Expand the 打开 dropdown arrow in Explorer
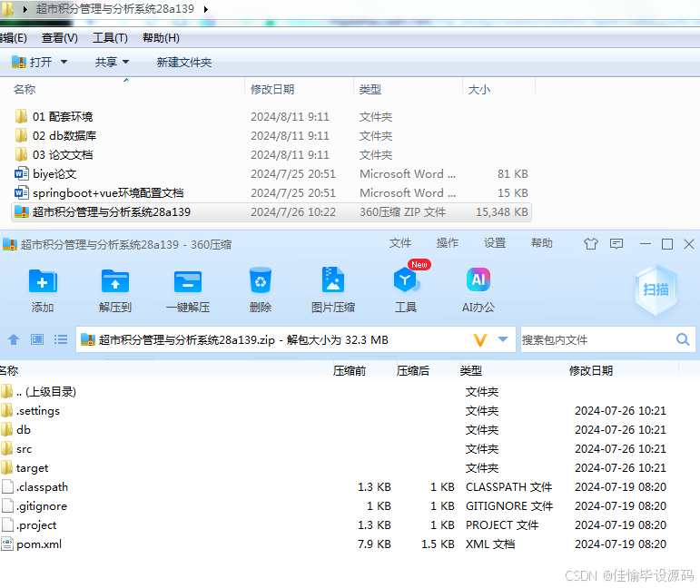The height and width of the screenshot is (588, 700). pos(64,62)
